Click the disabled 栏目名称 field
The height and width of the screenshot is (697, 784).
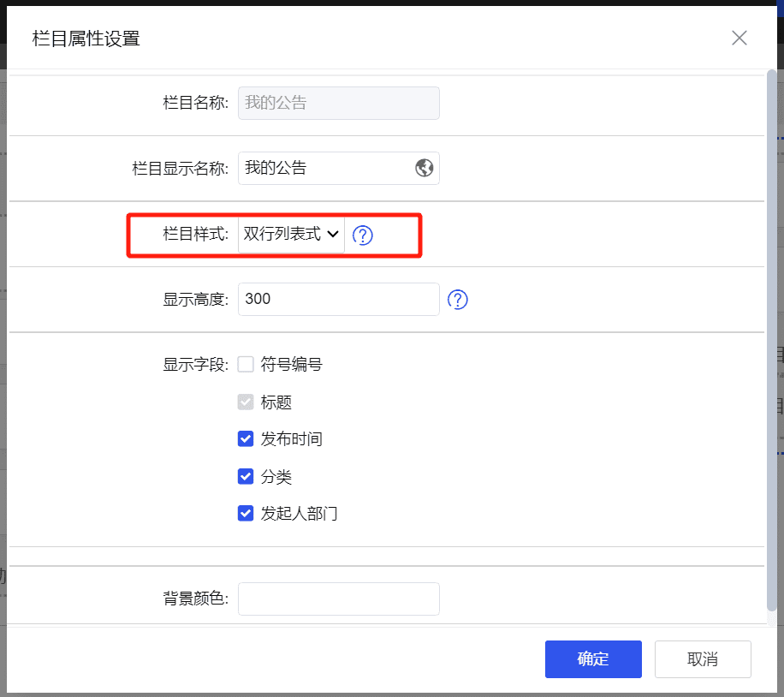338,103
